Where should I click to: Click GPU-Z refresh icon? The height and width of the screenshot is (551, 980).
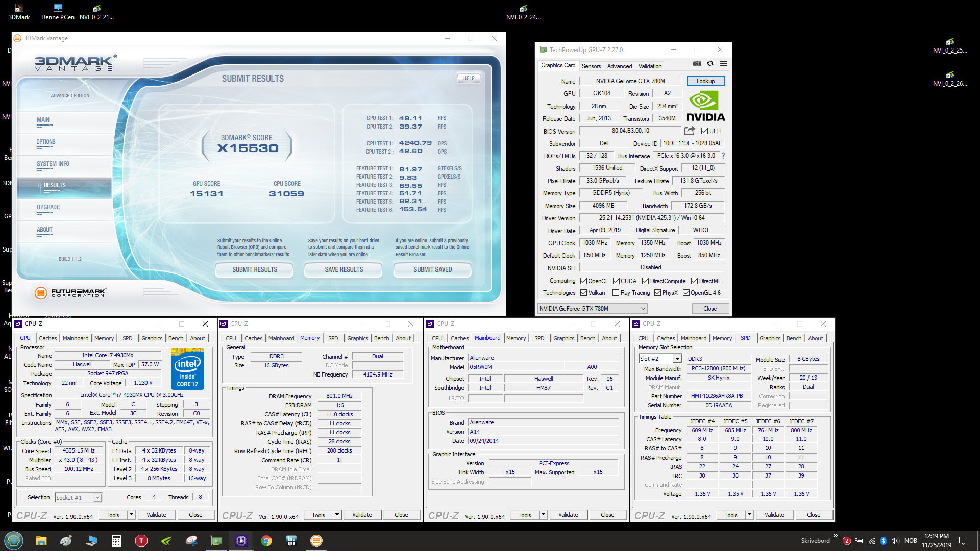[710, 63]
